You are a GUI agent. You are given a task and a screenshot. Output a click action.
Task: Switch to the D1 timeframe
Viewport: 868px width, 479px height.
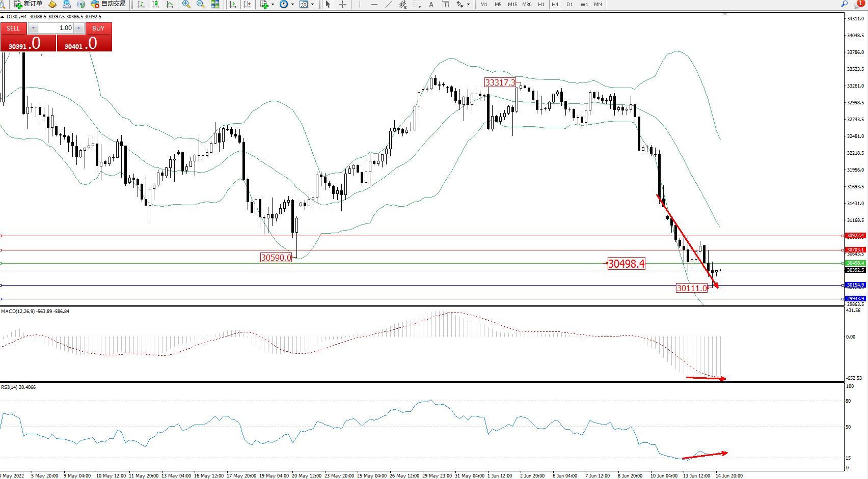(x=569, y=4)
